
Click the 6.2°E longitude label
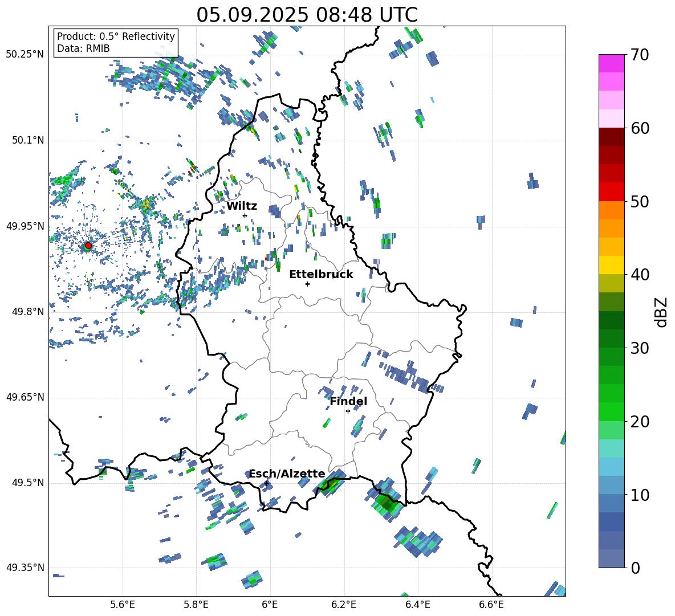click(x=344, y=605)
